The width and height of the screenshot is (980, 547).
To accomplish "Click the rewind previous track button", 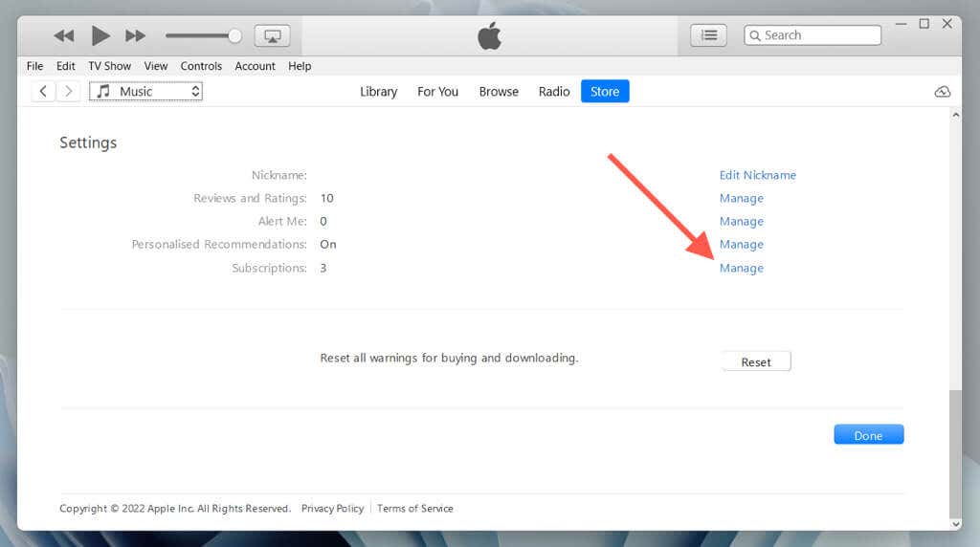I will [x=64, y=36].
